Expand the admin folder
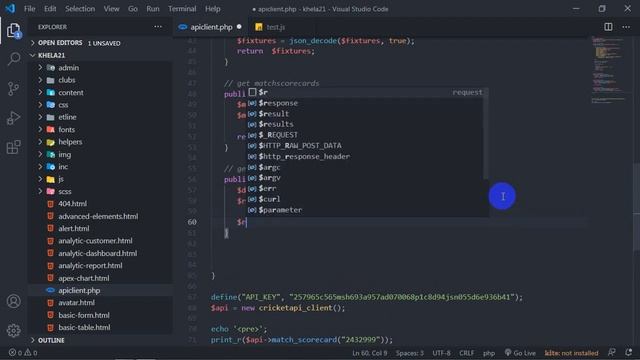This screenshot has width=640, height=360. (x=100, y=68)
